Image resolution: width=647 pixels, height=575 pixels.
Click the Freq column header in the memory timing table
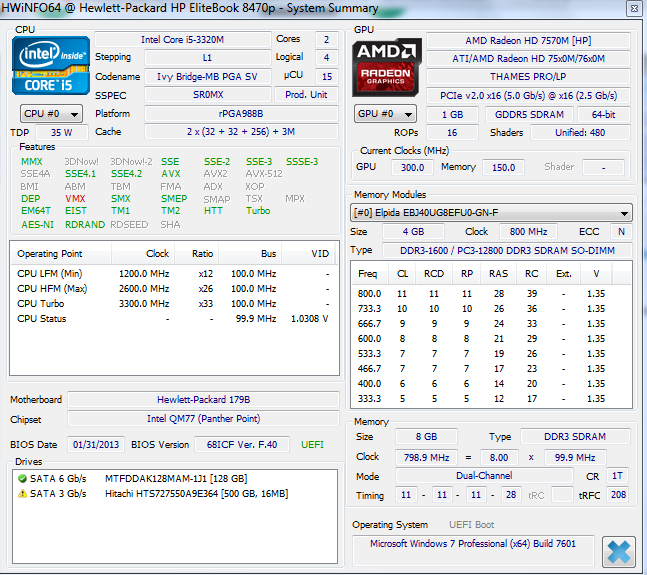[x=370, y=273]
